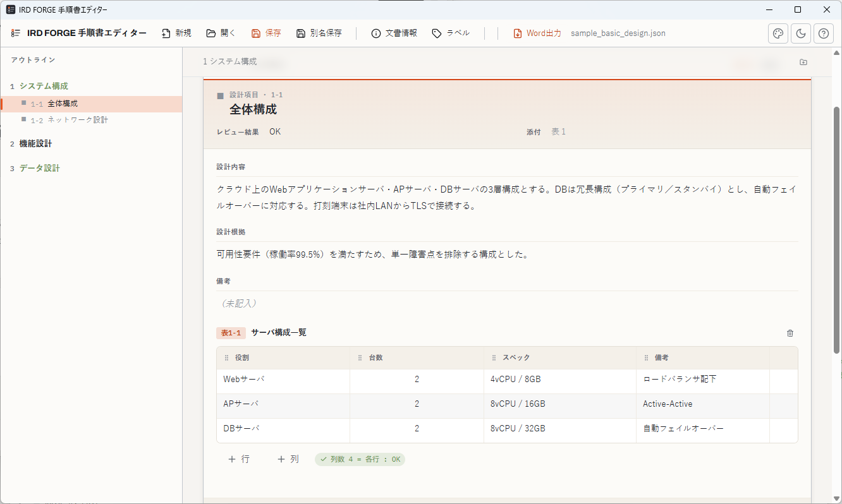842x504 pixels.
Task: Click the 表1-1 table tag
Action: pos(231,333)
